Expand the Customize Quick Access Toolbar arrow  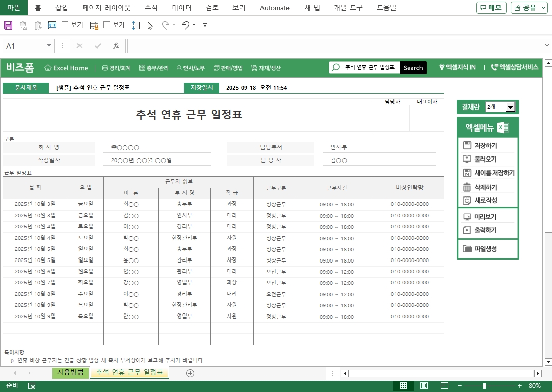(205, 25)
